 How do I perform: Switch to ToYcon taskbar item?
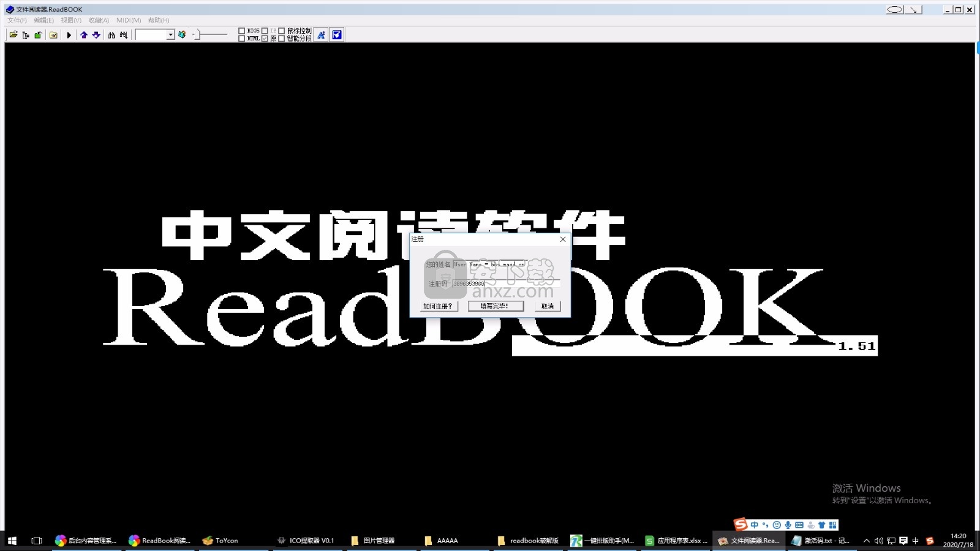tap(233, 541)
